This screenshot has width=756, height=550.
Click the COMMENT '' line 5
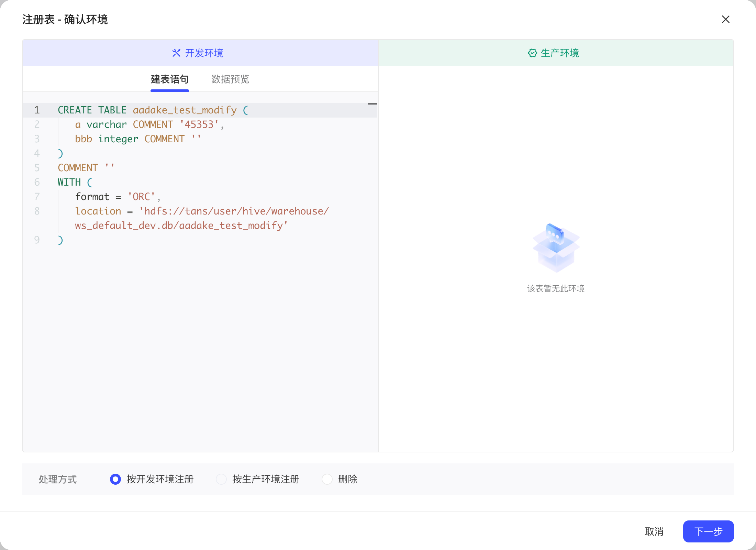click(x=86, y=168)
